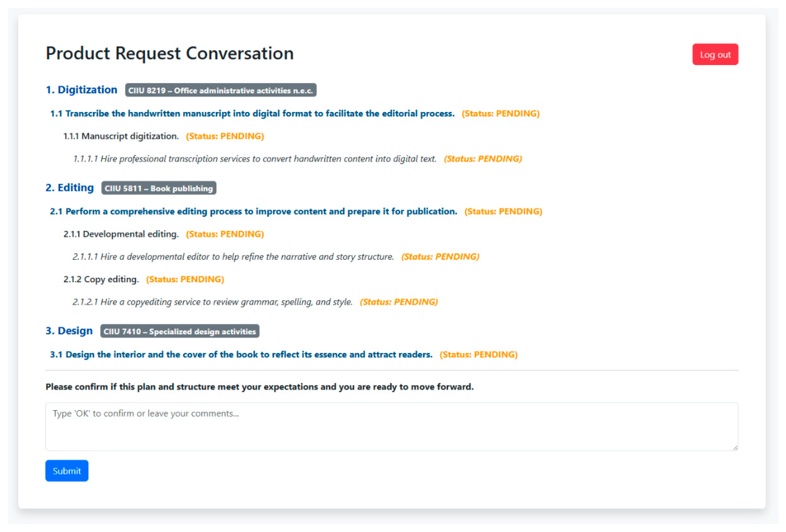Screen dimensions: 786x532
Task: Open item 1.1 Transcribe the handwritten manuscript
Action: [252, 114]
